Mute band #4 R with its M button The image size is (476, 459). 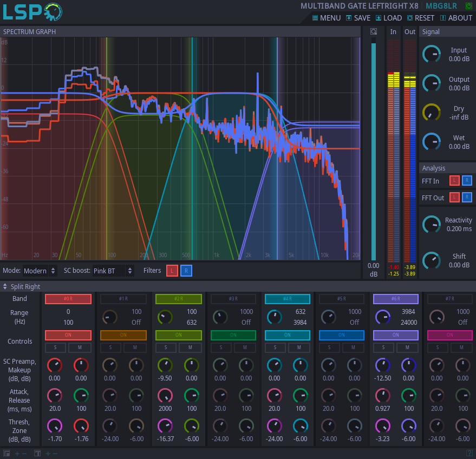click(x=299, y=347)
